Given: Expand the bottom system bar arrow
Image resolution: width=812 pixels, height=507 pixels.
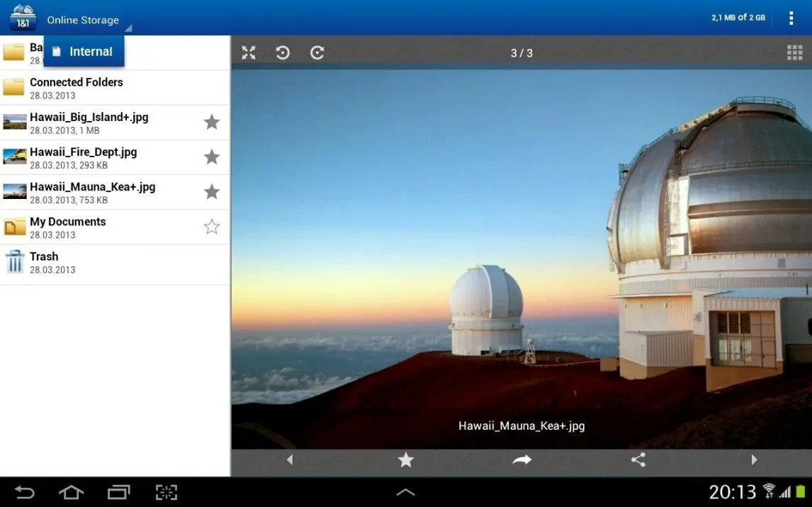Looking at the screenshot, I should click(405, 492).
